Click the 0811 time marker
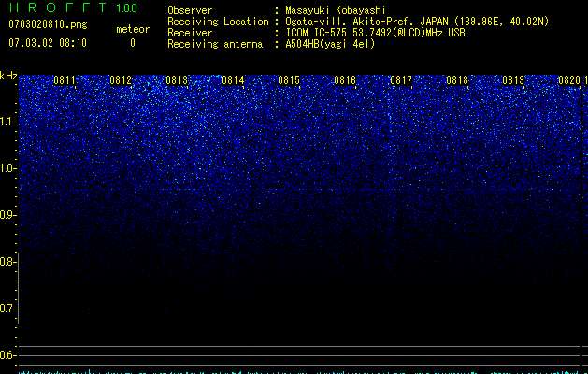The image size is (588, 374). click(x=65, y=80)
